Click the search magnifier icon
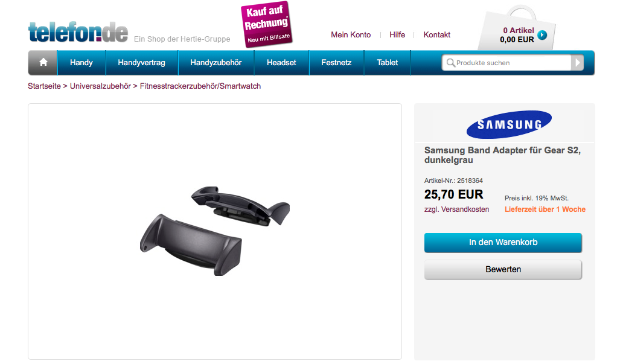This screenshot has width=623, height=364. 450,63
